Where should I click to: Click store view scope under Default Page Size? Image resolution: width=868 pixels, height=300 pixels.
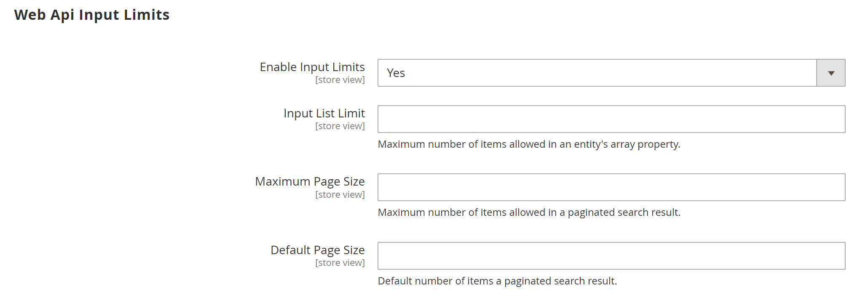[340, 263]
